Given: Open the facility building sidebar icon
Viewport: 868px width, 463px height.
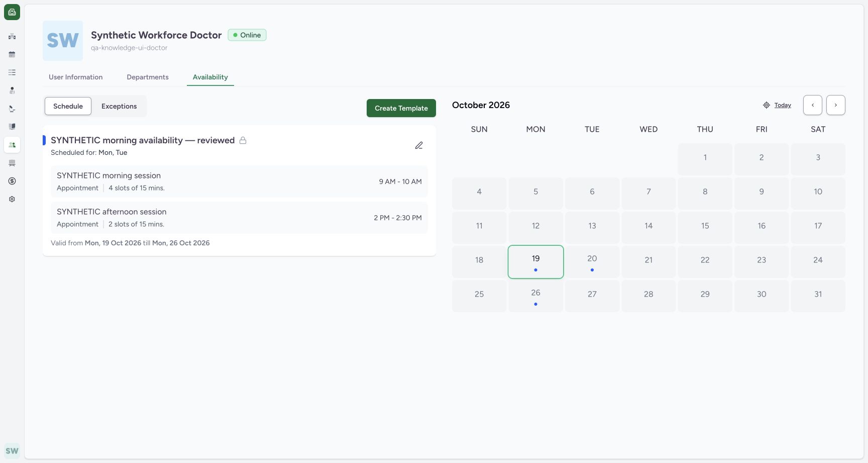Looking at the screenshot, I should click(12, 36).
